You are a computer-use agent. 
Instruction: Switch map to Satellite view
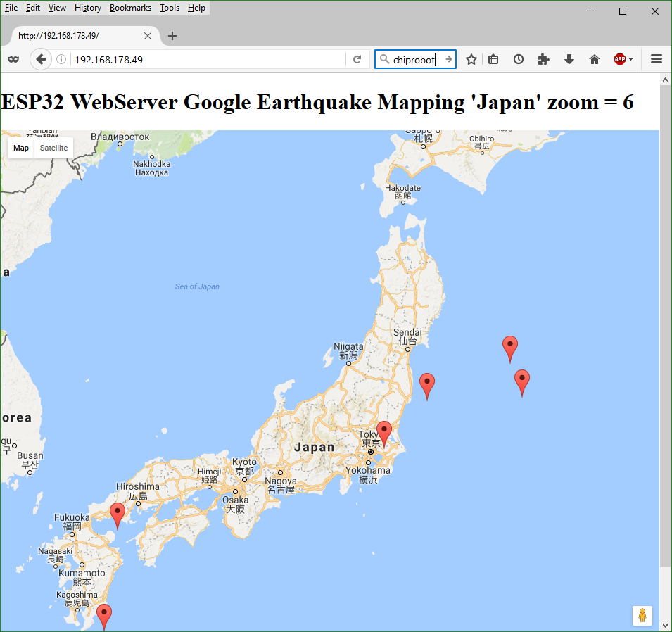pyautogui.click(x=53, y=148)
